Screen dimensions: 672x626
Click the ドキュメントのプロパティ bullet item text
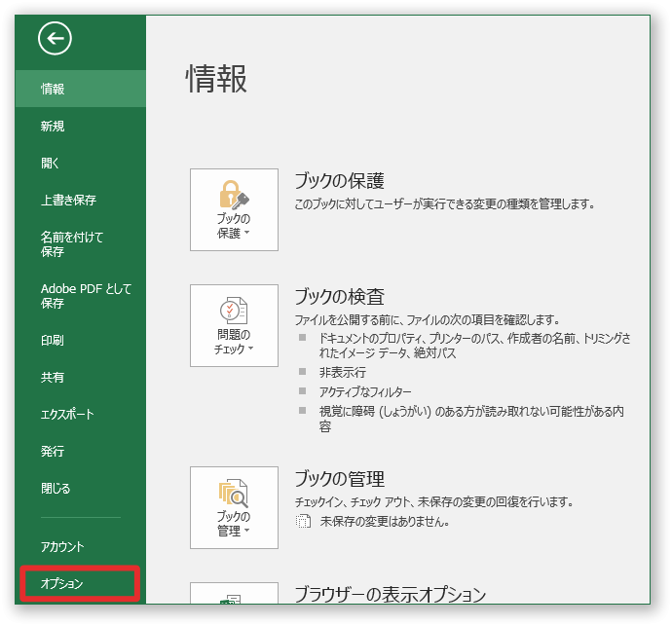pyautogui.click(x=475, y=346)
